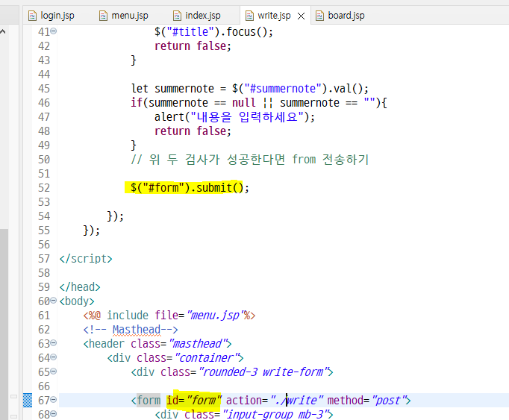
Task: Collapse the body fold at line 60
Action: (54, 301)
